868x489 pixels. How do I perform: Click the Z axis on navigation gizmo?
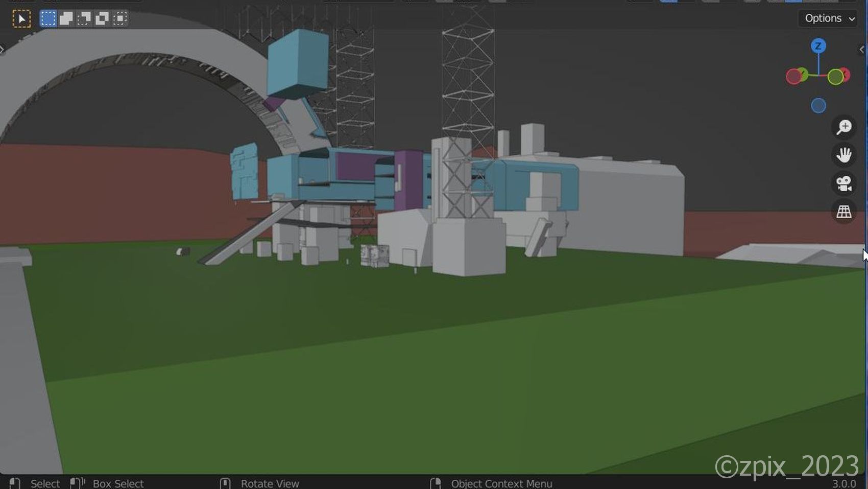pyautogui.click(x=818, y=46)
